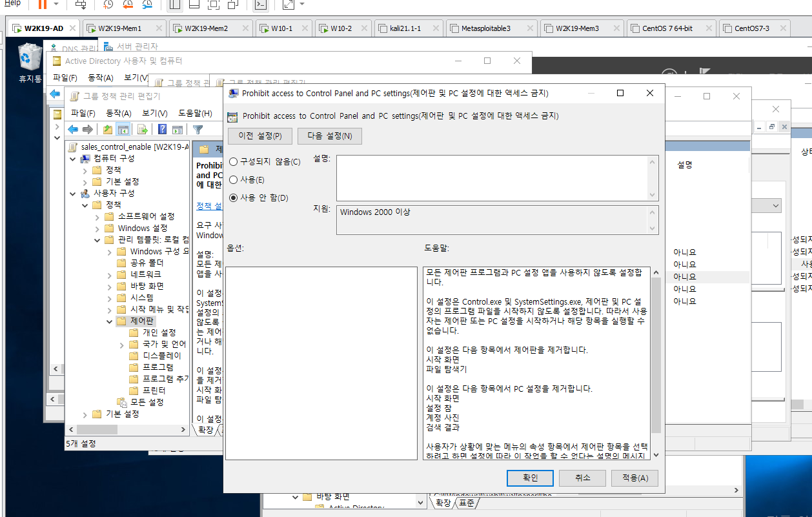Toggle the Show/Hide console tree icon
812x517 pixels.
coord(123,129)
